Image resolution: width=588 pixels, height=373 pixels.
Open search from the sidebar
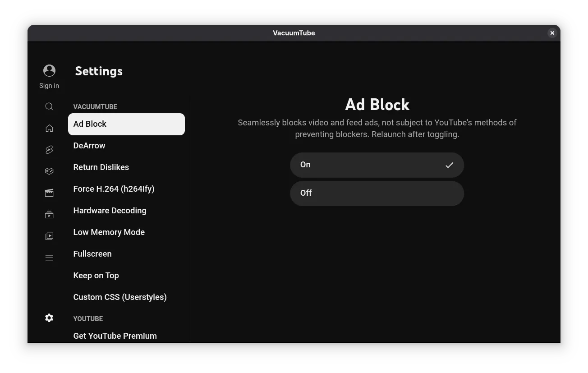(x=49, y=106)
